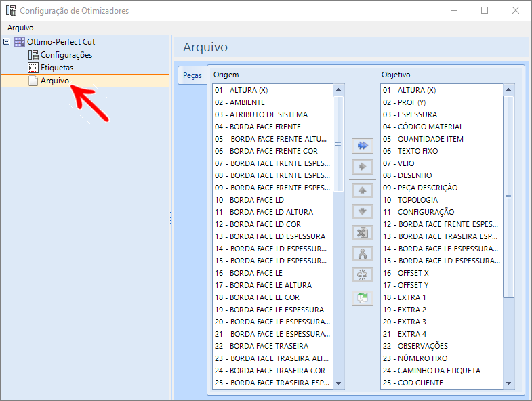
Task: Select '10 - BORDA FACE LD' row
Action: (273, 200)
